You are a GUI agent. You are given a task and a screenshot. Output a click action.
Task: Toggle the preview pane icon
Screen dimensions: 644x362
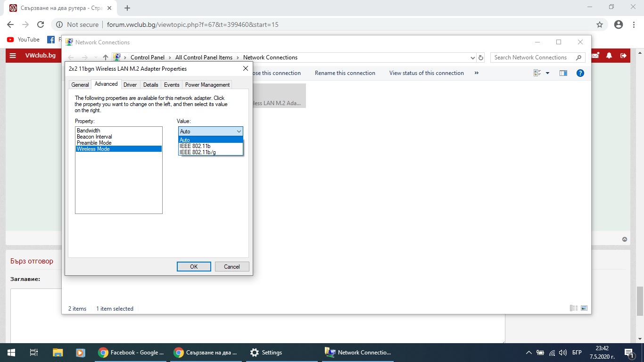(563, 73)
